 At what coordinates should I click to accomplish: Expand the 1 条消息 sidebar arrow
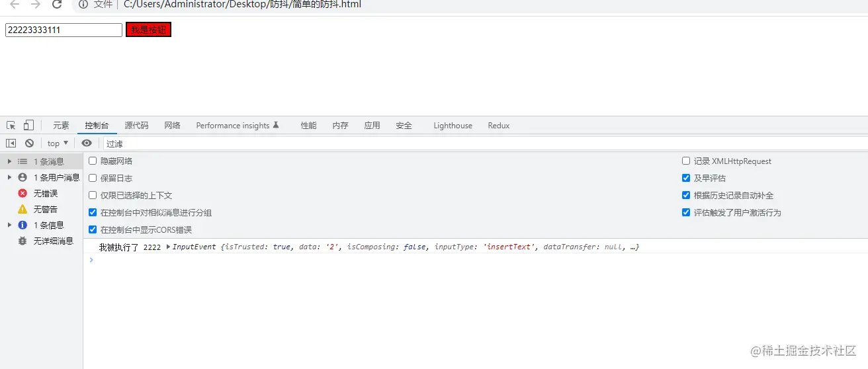point(9,161)
